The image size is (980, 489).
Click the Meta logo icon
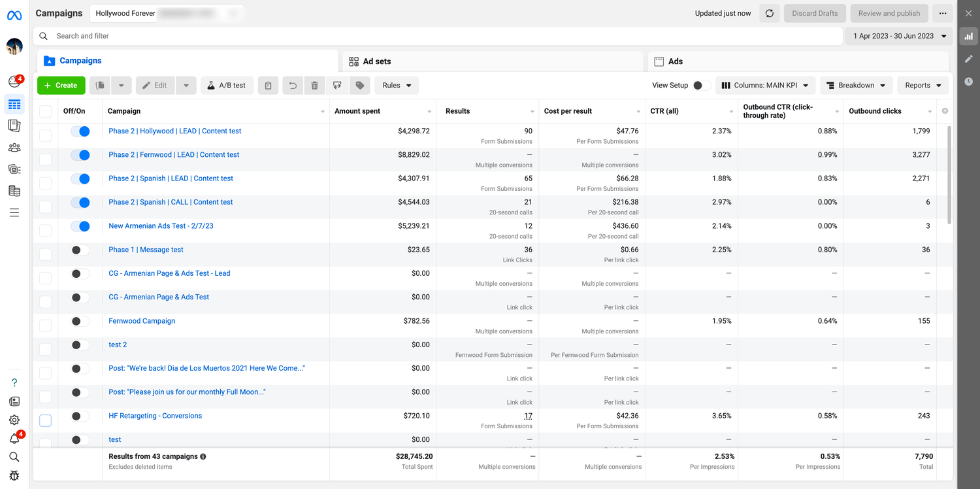pyautogui.click(x=14, y=15)
